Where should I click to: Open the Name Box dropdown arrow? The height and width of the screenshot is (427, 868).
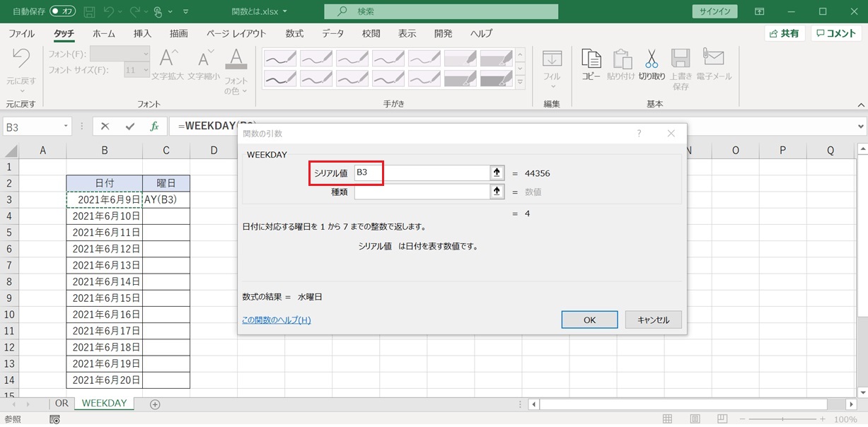tap(66, 127)
